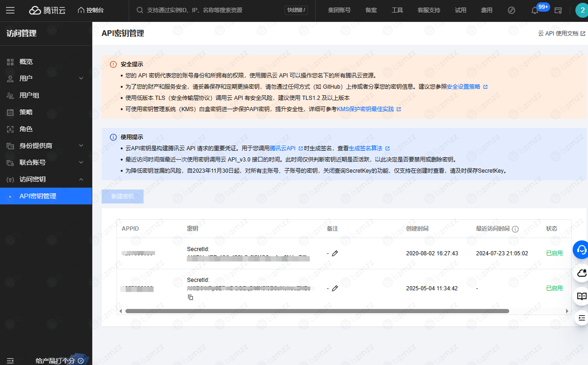This screenshot has width=588, height=365.
Task: Click the 2025-05-04 11:34:42 creation time
Action: tap(432, 288)
